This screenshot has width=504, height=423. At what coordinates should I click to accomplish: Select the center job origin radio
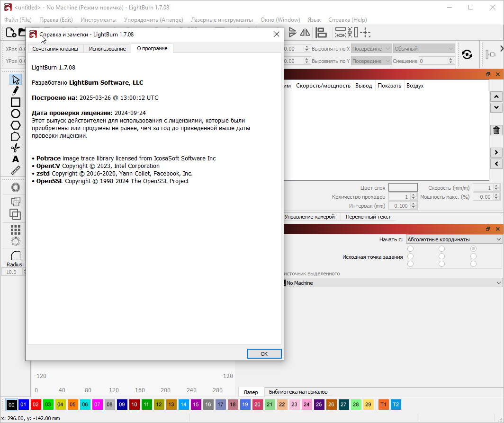pos(441,256)
